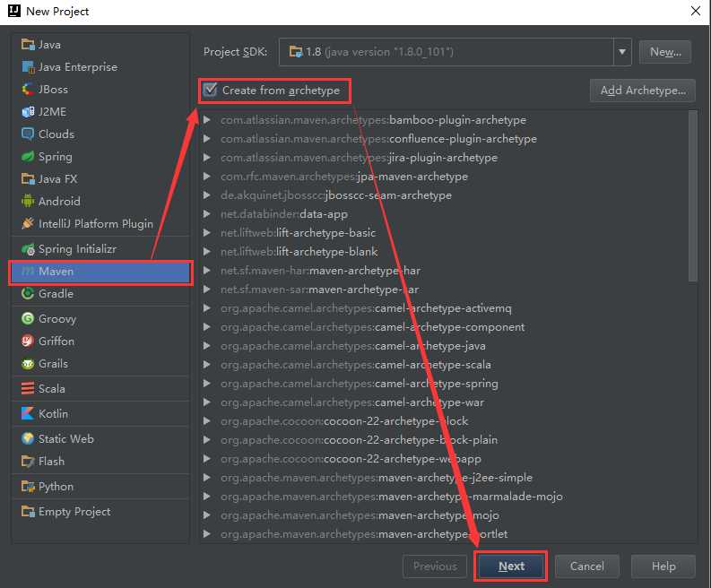Open Help for the dialog
The image size is (711, 588).
(663, 566)
